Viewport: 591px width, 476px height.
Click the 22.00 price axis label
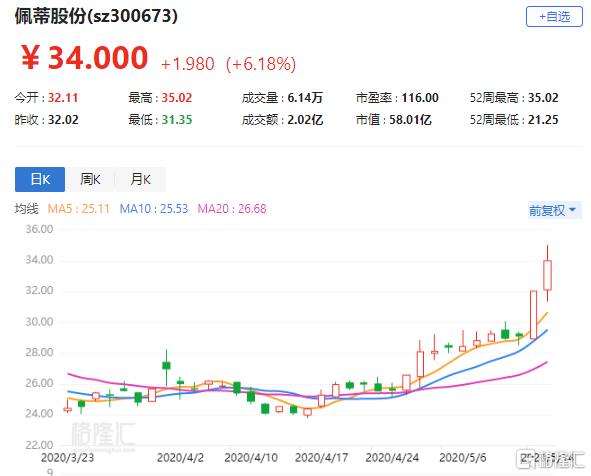(x=39, y=445)
